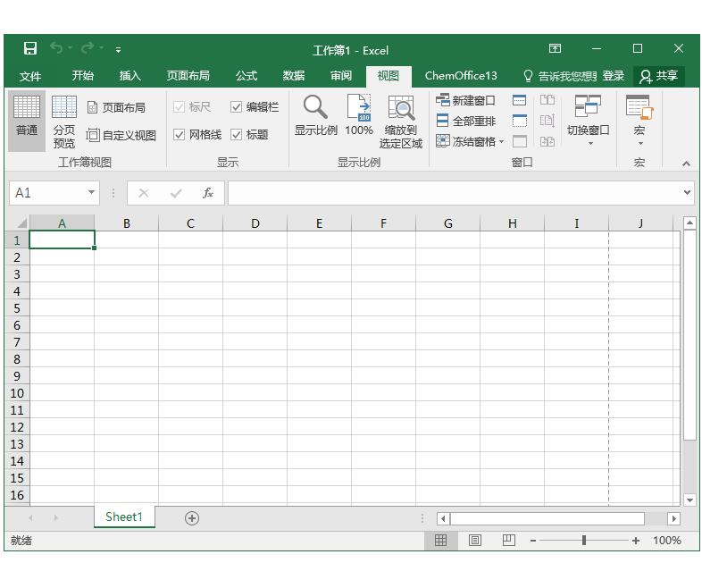The width and height of the screenshot is (702, 588).
Task: Click into the formula bar input
Action: 455,193
